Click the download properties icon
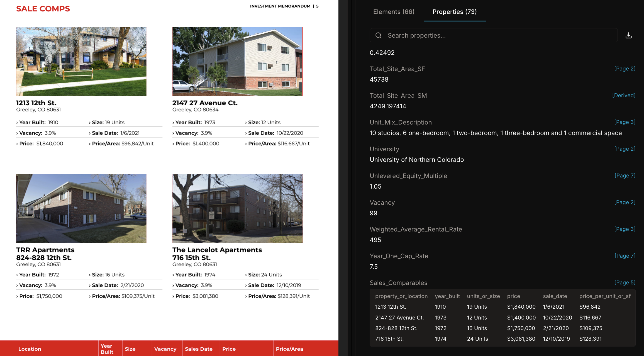This screenshot has width=644, height=356. [x=628, y=35]
